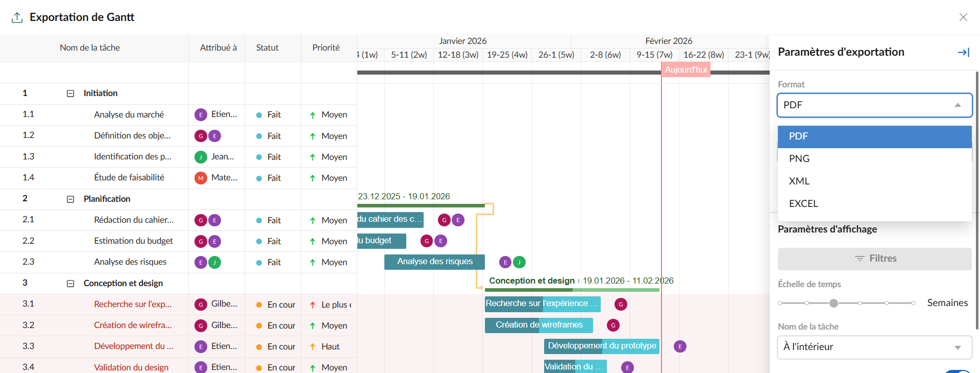Click the filter icon in Filtres button
This screenshot has width=980, height=373.
(860, 259)
